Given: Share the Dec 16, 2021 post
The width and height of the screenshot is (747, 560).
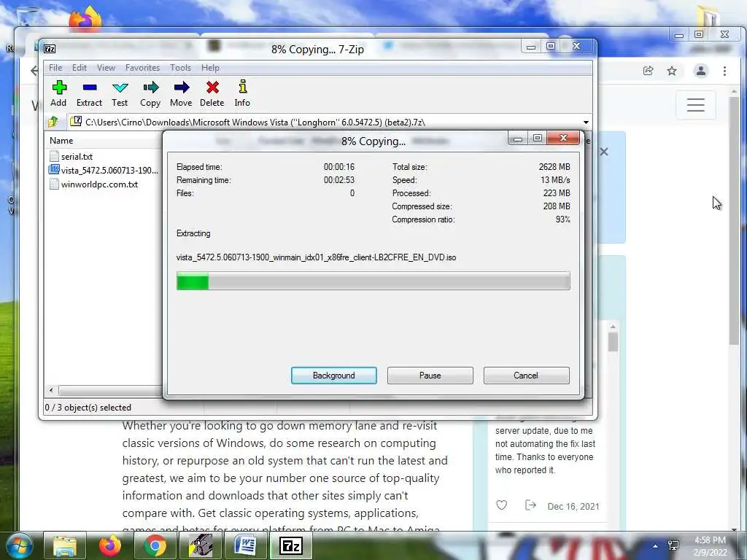Looking at the screenshot, I should click(x=530, y=505).
